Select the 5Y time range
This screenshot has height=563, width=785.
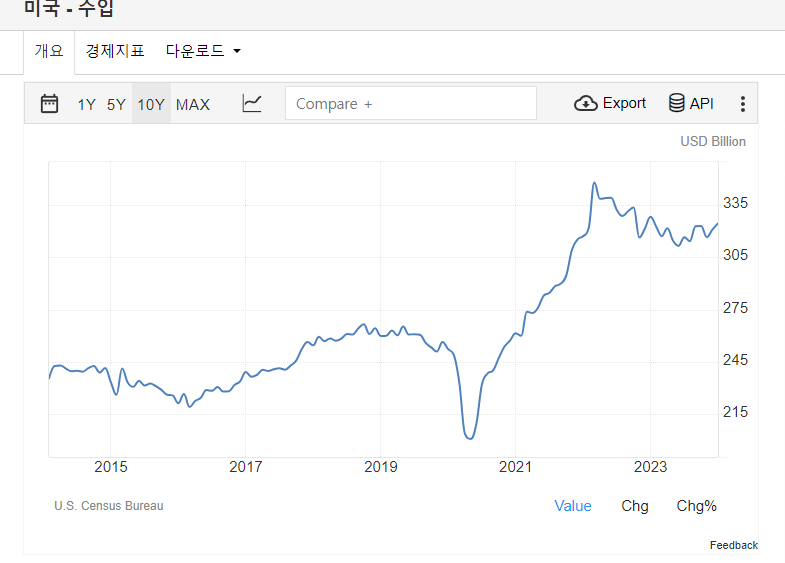pos(116,105)
